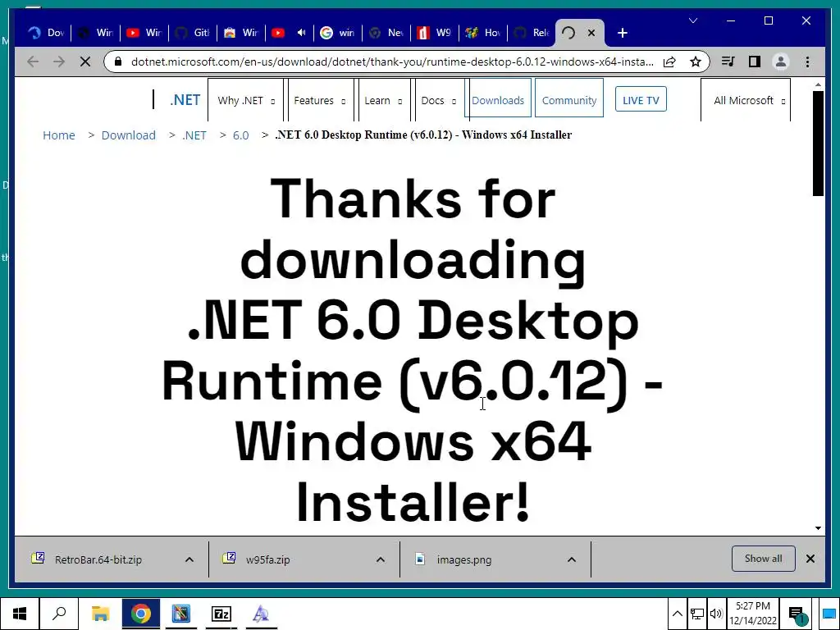
Task: Go back to the previous page
Action: point(33,62)
